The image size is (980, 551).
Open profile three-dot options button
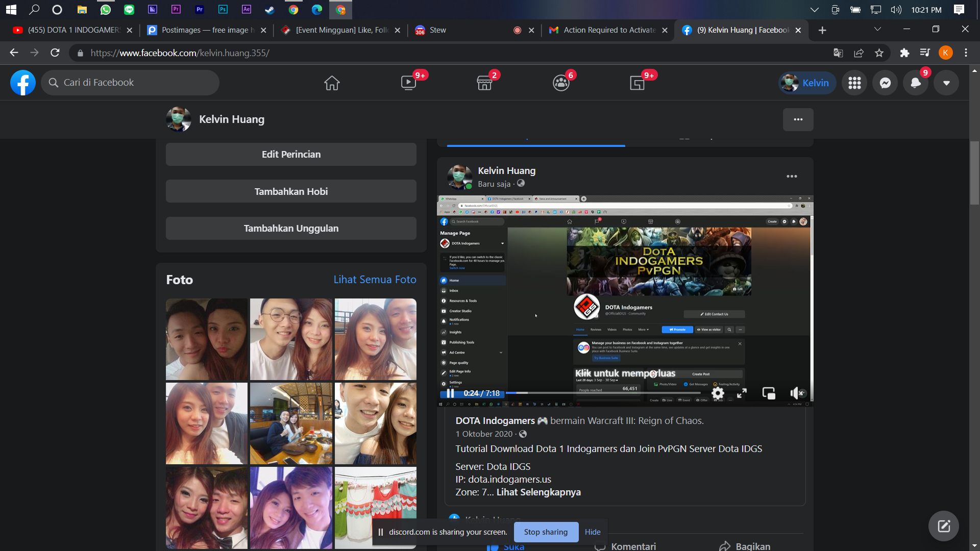point(798,119)
